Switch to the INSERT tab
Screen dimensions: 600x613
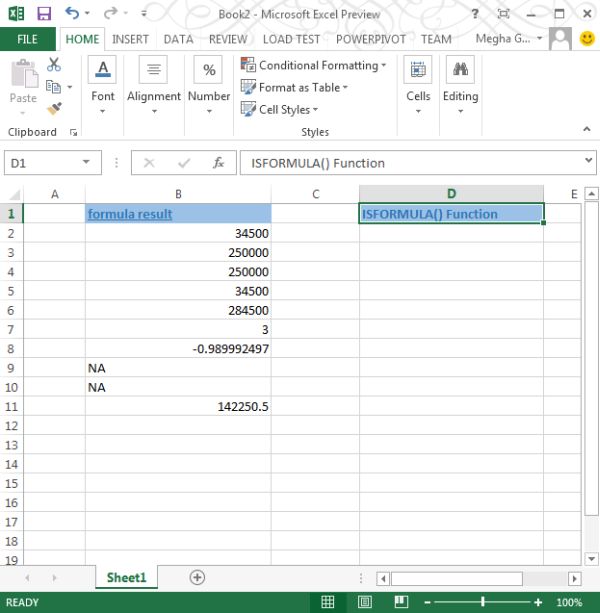point(130,39)
